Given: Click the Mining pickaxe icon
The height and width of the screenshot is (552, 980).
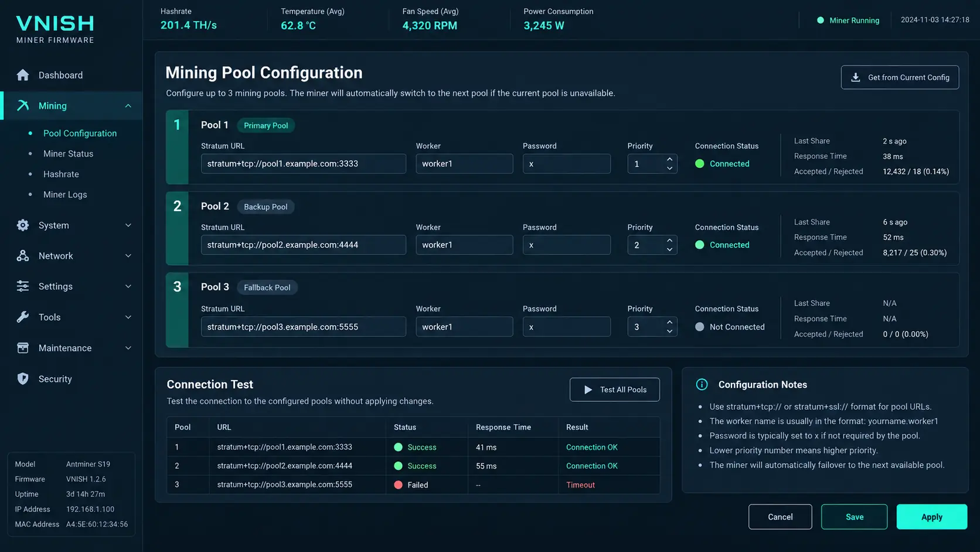Looking at the screenshot, I should [x=23, y=106].
